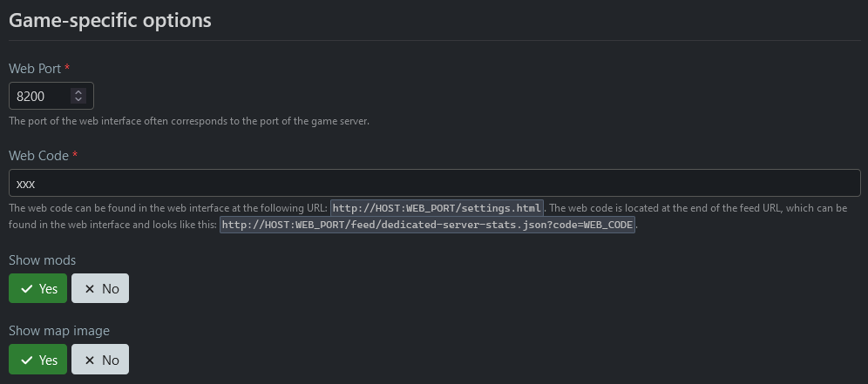Click the dedicated-server-stats.json feed URL snippet

(428, 225)
